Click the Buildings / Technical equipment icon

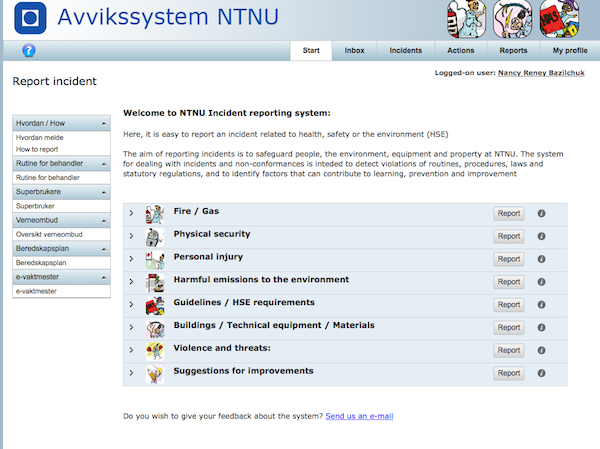click(155, 328)
